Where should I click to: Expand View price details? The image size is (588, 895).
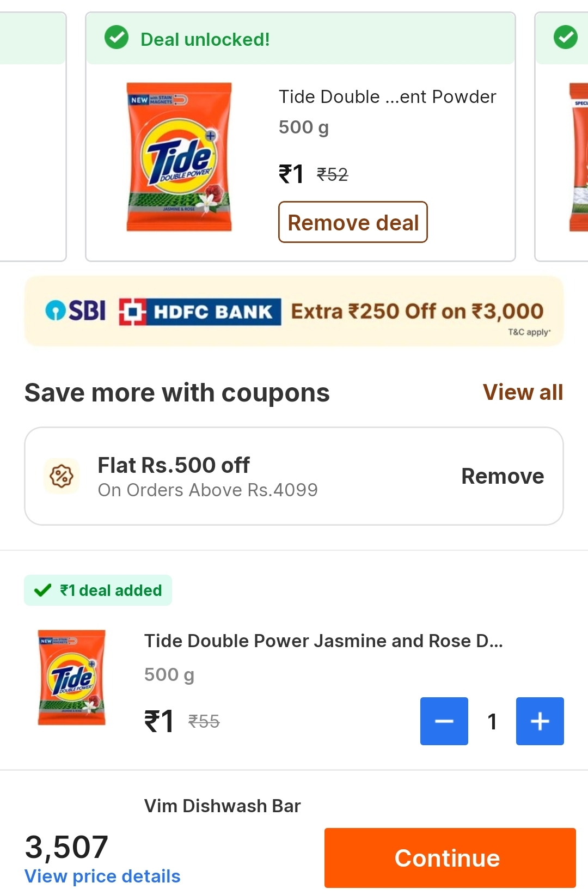pyautogui.click(x=102, y=875)
